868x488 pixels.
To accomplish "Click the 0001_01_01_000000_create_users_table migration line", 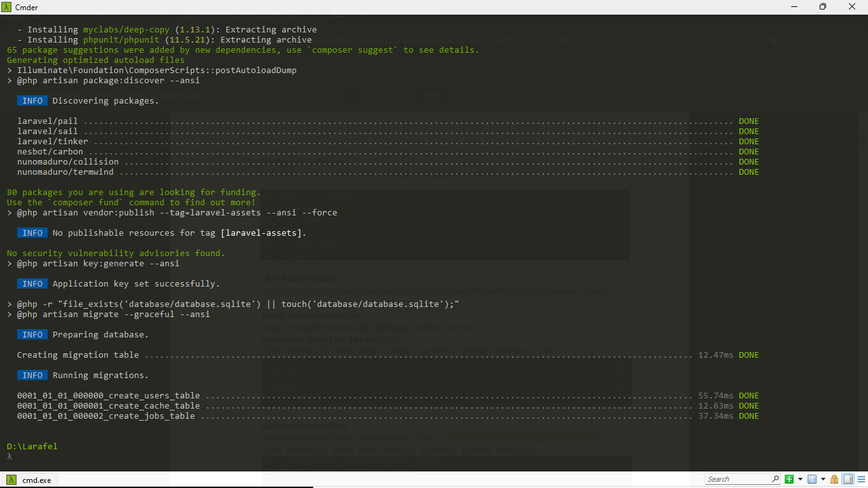I will click(108, 395).
